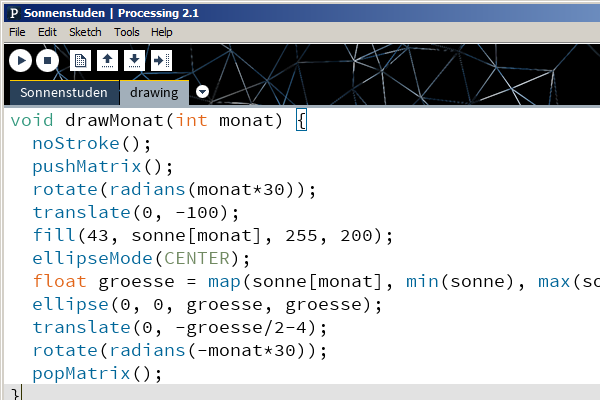
Task: Export the application with the right-arrow icon
Action: [161, 60]
